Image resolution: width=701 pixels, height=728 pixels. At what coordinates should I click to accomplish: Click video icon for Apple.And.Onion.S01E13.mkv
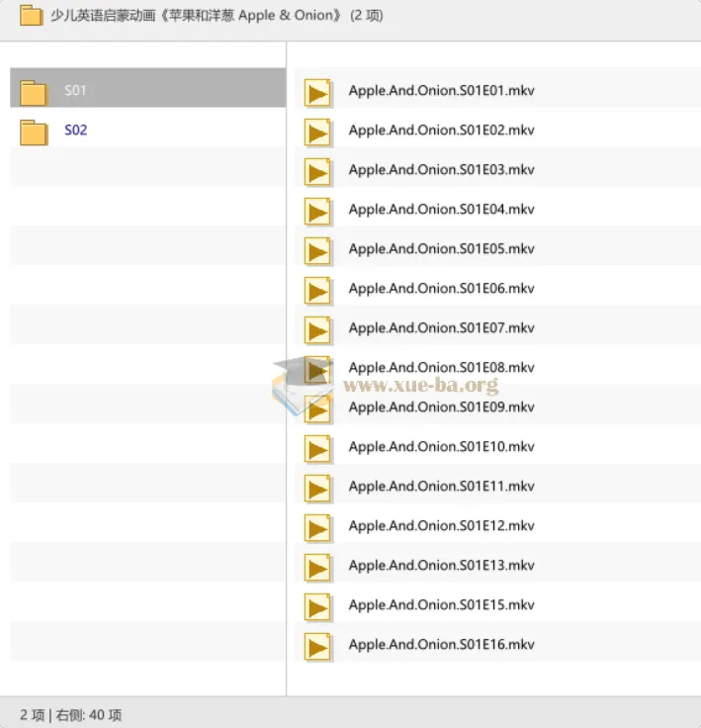317,568
